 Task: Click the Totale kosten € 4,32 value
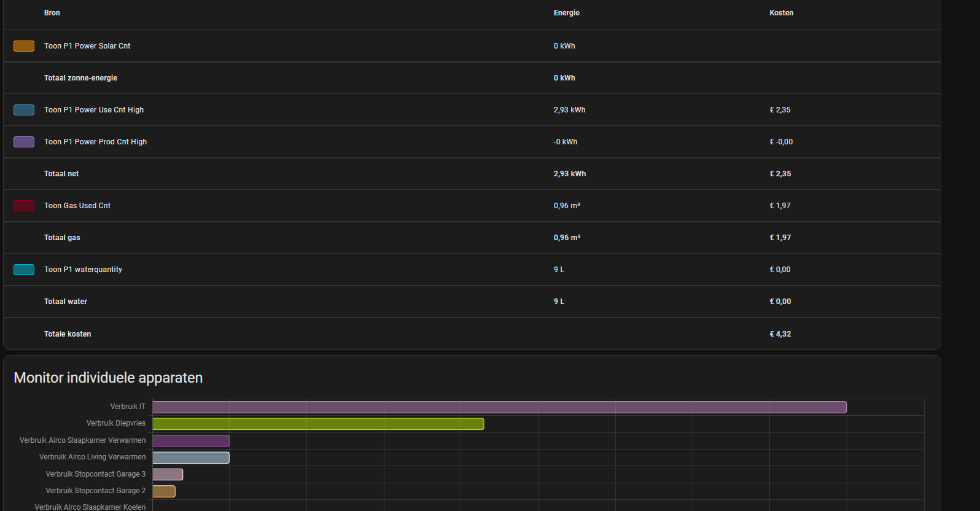point(780,334)
